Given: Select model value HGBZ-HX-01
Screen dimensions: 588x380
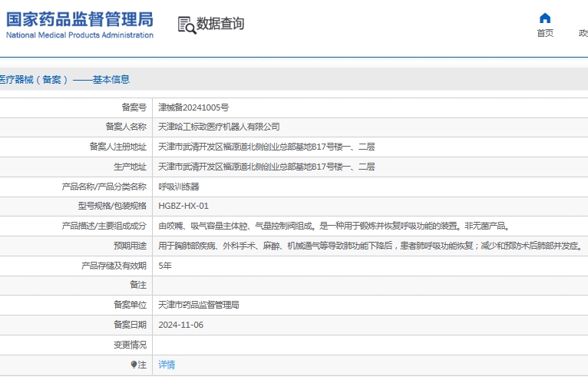Looking at the screenshot, I should point(183,206).
